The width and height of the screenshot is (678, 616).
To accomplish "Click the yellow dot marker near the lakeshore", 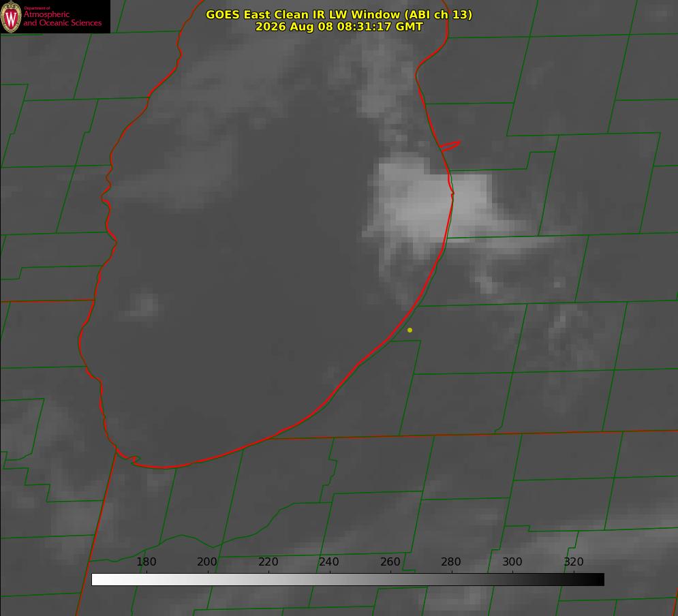I will 410,330.
